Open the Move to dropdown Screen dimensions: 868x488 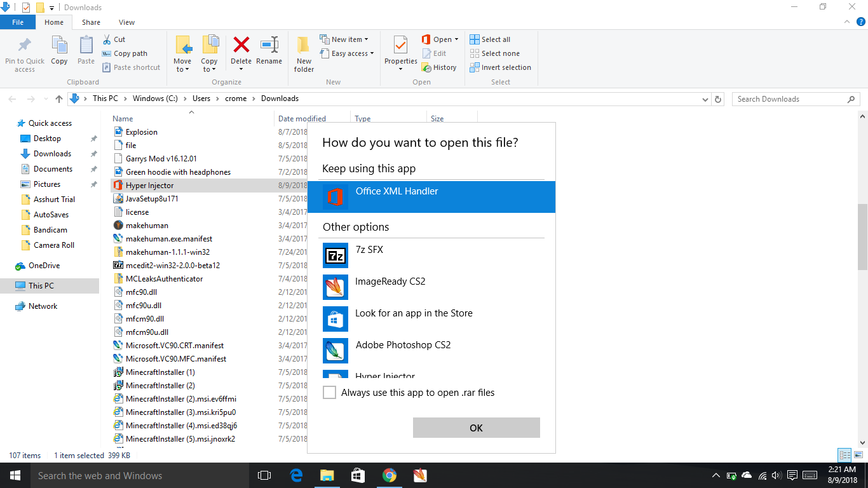[x=182, y=65]
